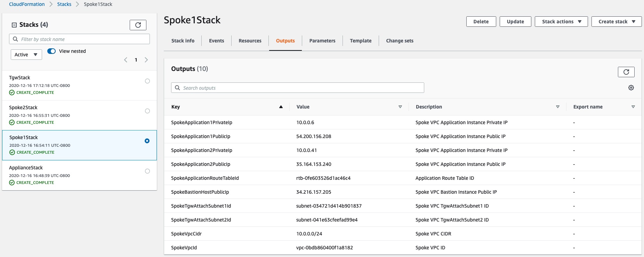Open the Stack actions dropdown
Viewport: 644px width, 257px height.
point(561,22)
